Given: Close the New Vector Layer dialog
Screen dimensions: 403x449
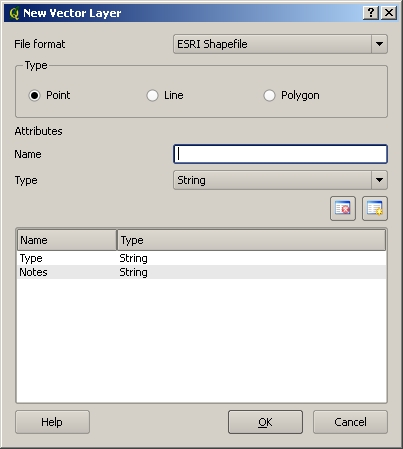Looking at the screenshot, I should pos(389,13).
